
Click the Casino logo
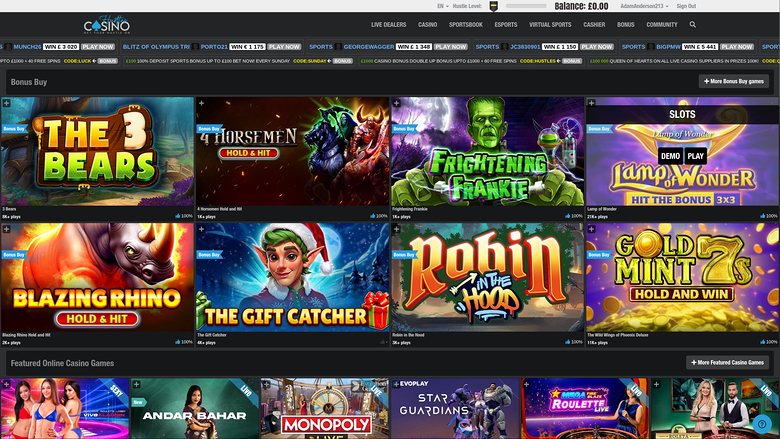[x=106, y=24]
